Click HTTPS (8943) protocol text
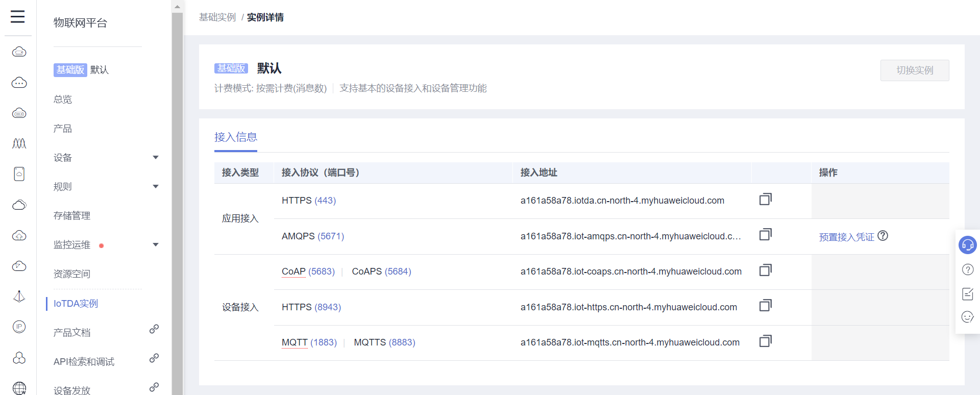This screenshot has width=980, height=395. coord(311,307)
